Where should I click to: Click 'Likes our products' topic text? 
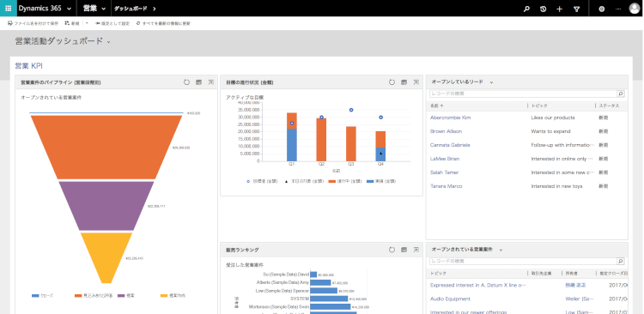553,118
